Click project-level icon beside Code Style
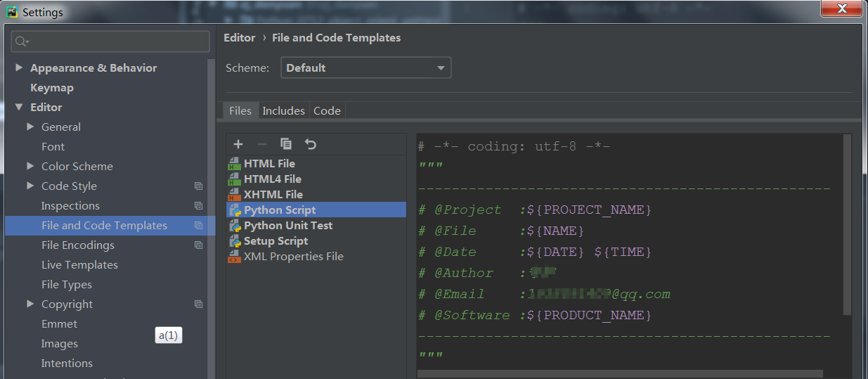This screenshot has width=868, height=379. pyautogui.click(x=198, y=186)
